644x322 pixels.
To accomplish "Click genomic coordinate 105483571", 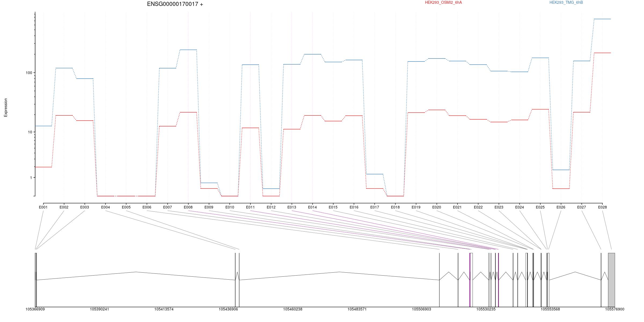I will pyautogui.click(x=357, y=309).
